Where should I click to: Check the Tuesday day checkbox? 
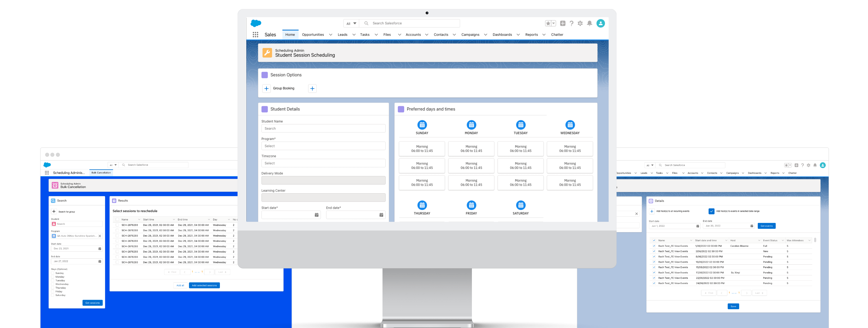pos(53,281)
